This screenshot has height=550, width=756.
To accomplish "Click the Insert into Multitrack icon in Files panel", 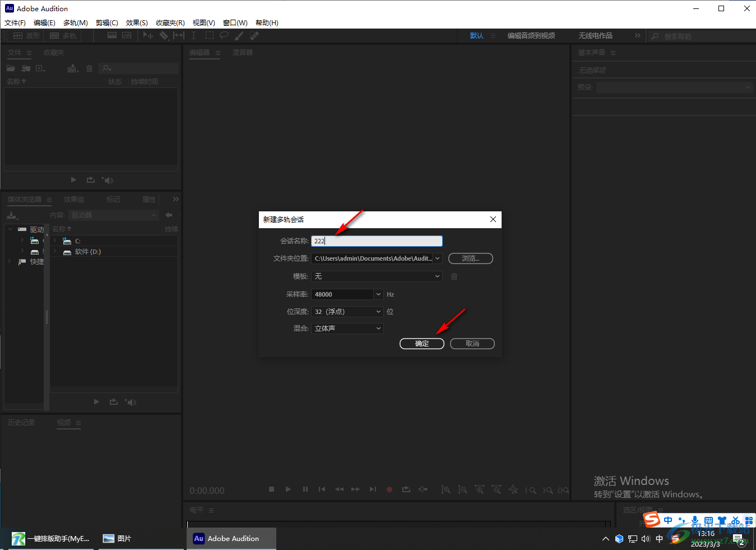I will (x=73, y=68).
